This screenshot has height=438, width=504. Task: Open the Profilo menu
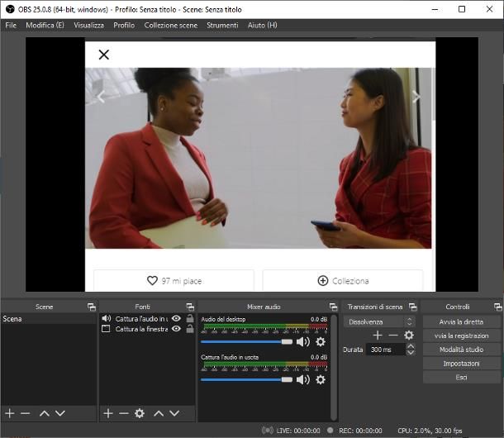coord(124,25)
